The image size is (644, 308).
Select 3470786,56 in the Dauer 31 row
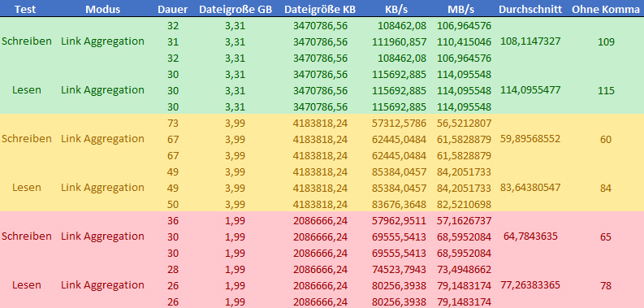click(x=320, y=42)
